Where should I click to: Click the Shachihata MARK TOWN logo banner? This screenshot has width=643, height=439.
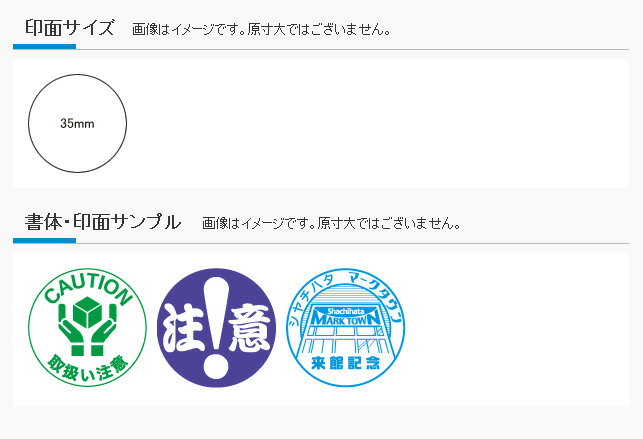pyautogui.click(x=345, y=316)
